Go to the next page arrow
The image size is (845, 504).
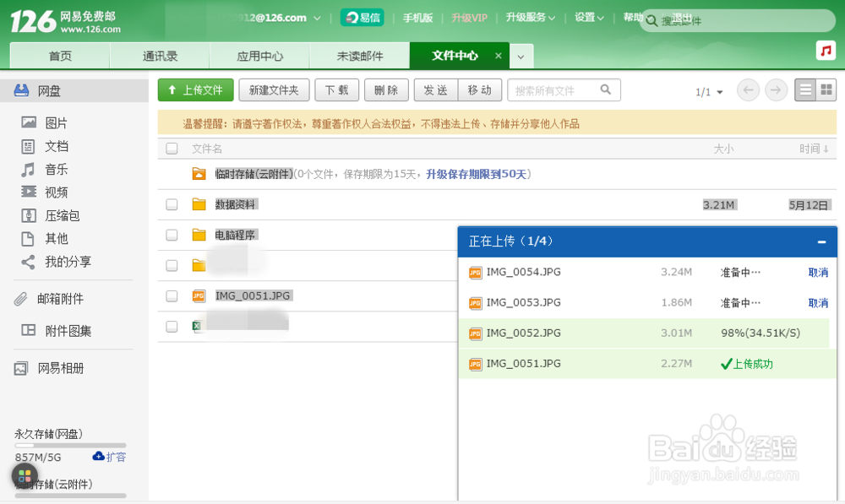776,90
